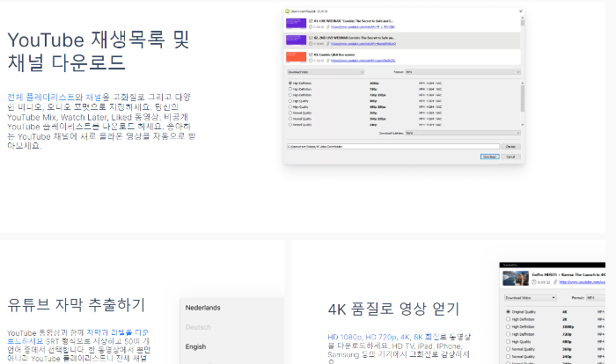
Task: Select the High Definition 2K radio button
Action: 508,319
